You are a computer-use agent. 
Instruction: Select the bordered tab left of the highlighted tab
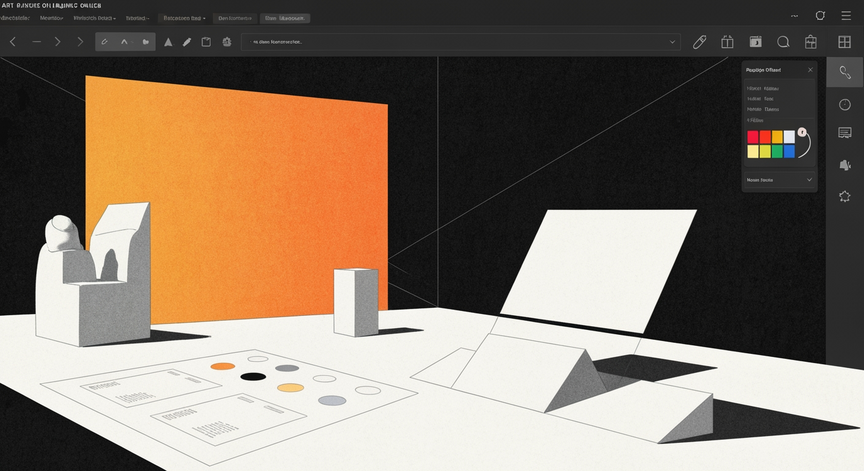[235, 18]
